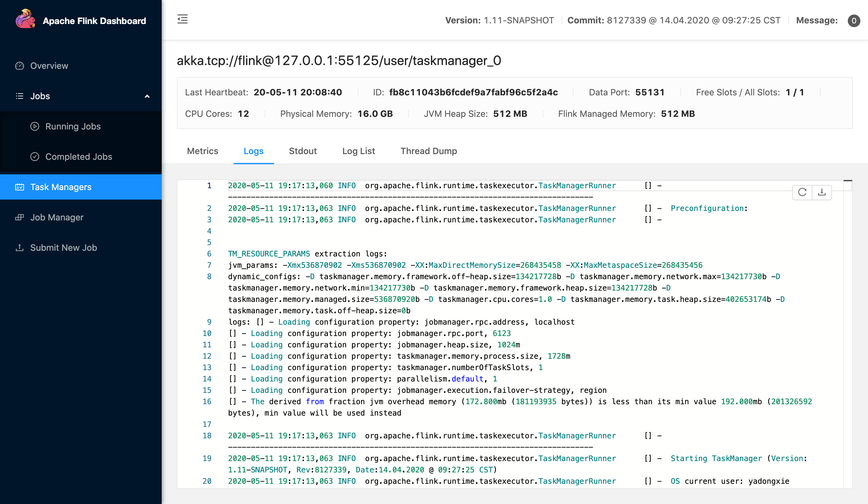Viewport: 868px width, 504px height.
Task: Collapse the Jobs submenu arrow
Action: 147,96
